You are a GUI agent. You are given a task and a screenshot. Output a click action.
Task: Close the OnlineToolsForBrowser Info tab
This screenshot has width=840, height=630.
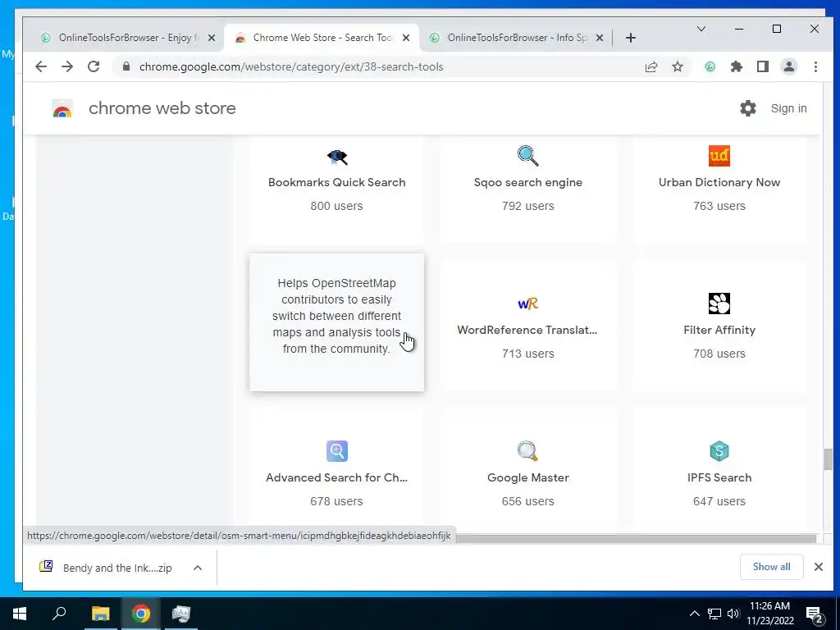(x=600, y=38)
